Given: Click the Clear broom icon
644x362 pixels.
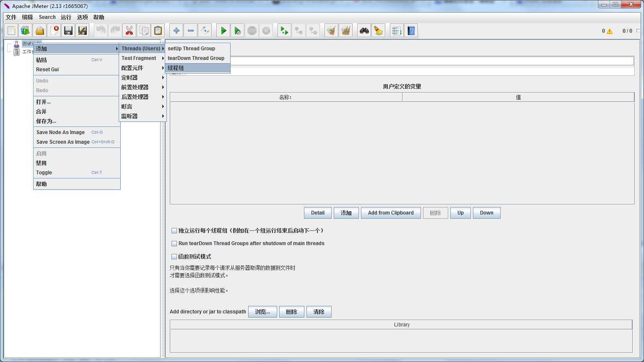Looking at the screenshot, I should [332, 31].
